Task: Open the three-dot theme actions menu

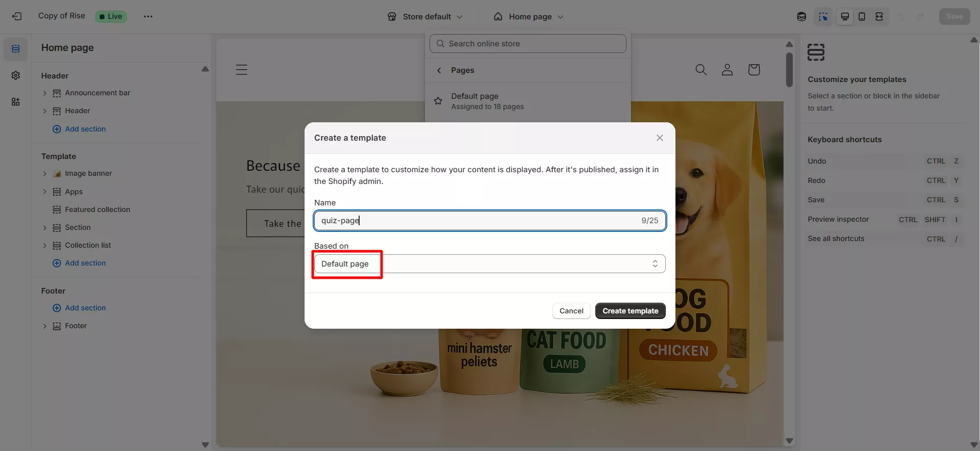Action: pos(148,16)
